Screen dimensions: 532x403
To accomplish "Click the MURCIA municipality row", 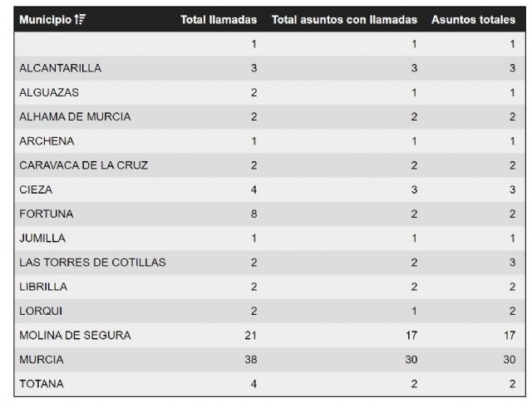I will click(x=41, y=360).
